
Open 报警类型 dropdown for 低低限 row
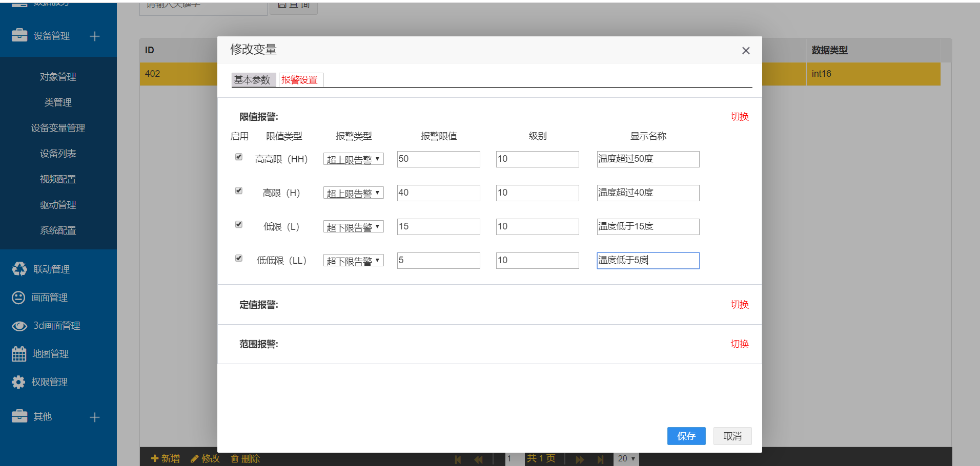click(x=354, y=261)
